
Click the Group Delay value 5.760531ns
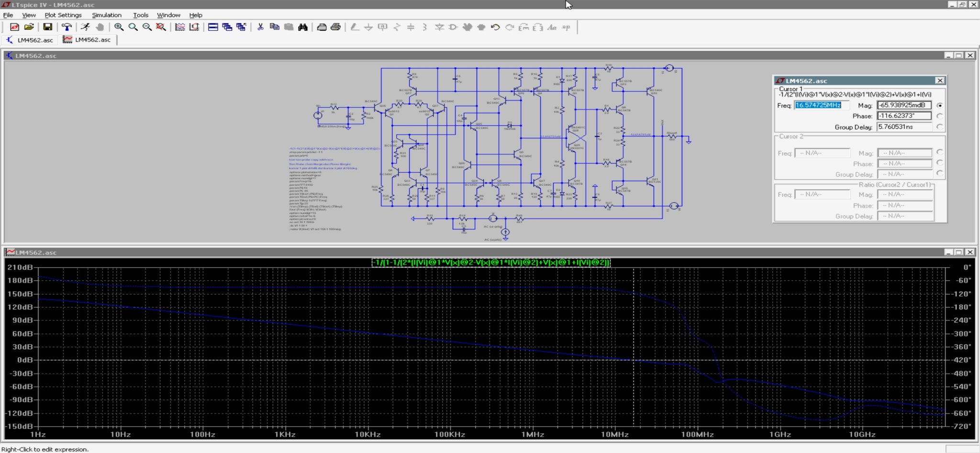click(x=904, y=127)
